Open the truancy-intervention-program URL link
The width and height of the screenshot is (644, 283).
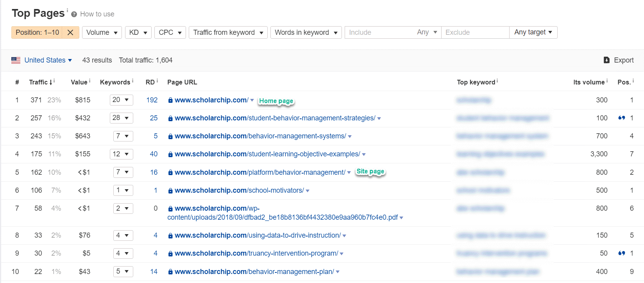[256, 253]
